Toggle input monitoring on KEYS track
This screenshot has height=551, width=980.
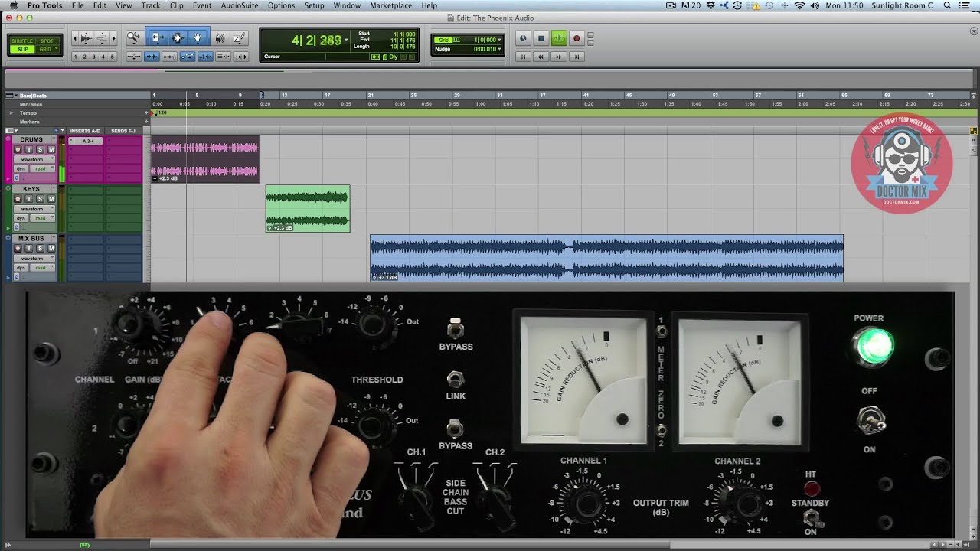pos(29,199)
